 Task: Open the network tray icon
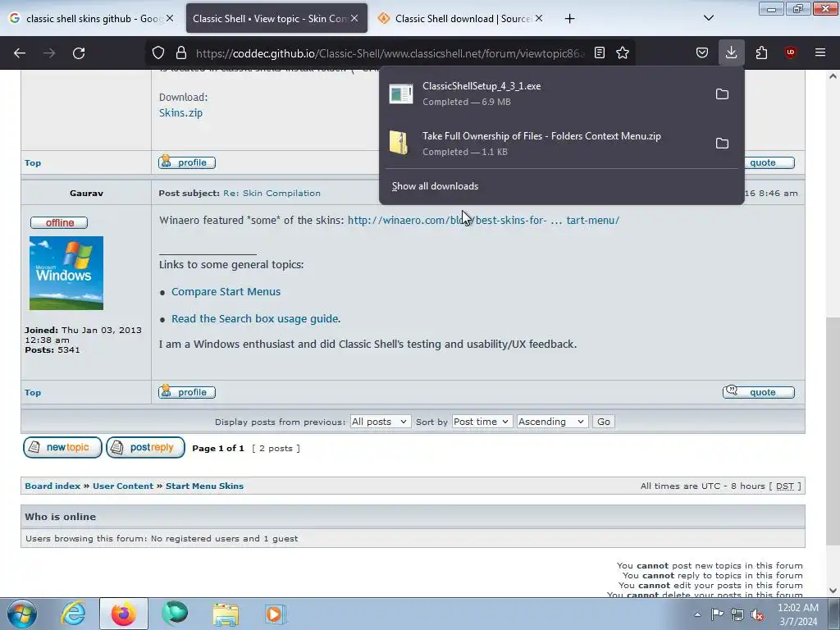(737, 614)
